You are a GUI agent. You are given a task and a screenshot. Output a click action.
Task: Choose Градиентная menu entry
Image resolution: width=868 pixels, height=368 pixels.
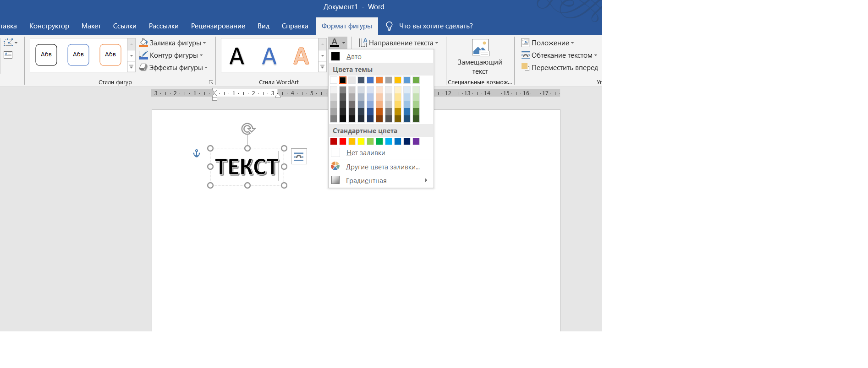click(381, 180)
